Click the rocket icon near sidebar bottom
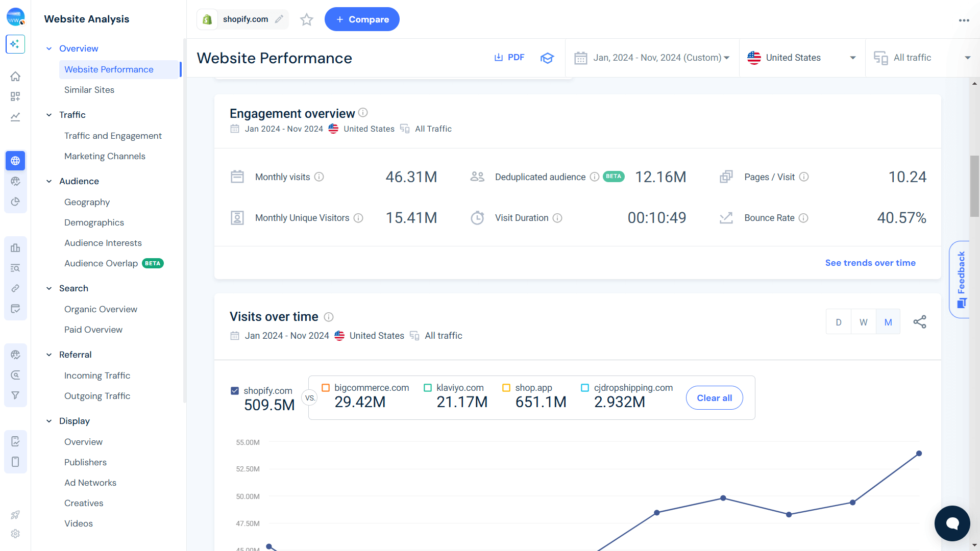 [x=15, y=515]
